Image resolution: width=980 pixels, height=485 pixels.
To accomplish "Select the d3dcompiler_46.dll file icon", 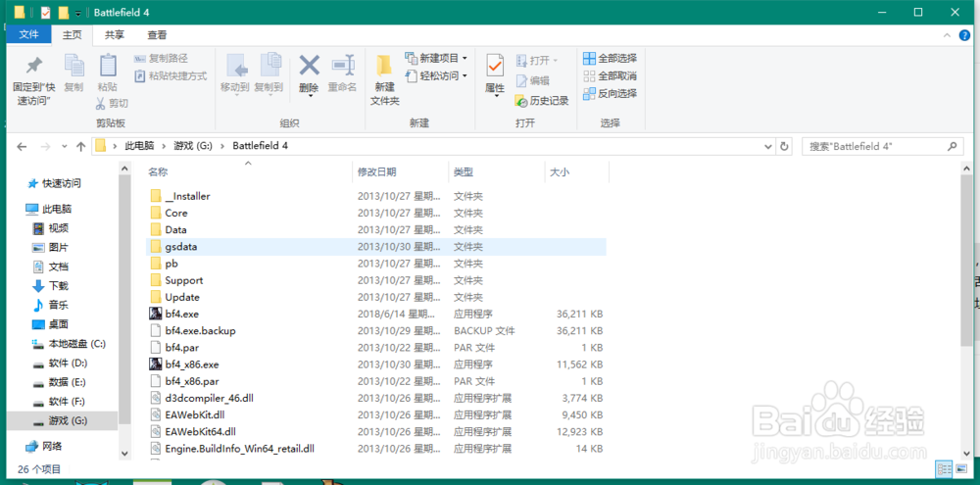I will click(x=156, y=398).
